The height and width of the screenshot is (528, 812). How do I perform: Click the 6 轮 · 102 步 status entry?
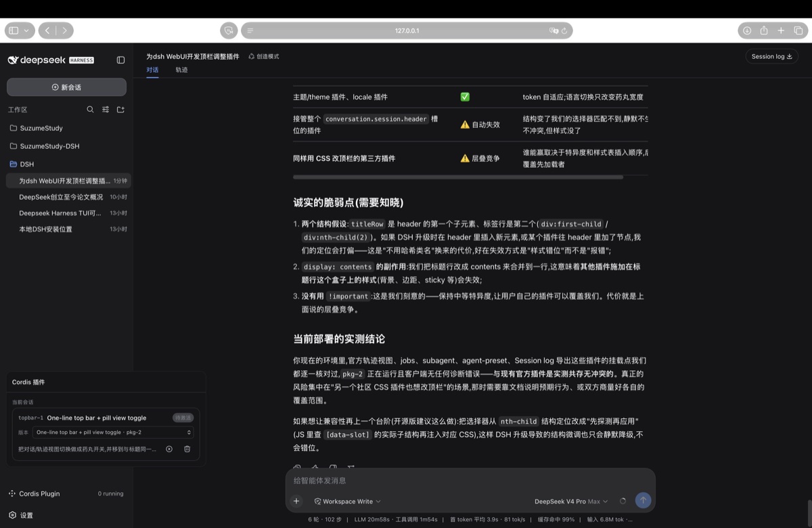(326, 520)
